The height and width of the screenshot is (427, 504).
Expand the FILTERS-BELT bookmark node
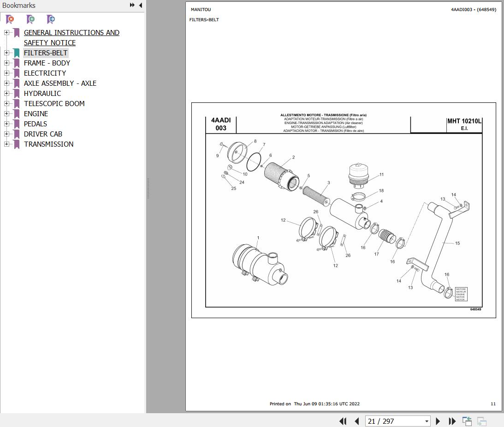click(6, 53)
